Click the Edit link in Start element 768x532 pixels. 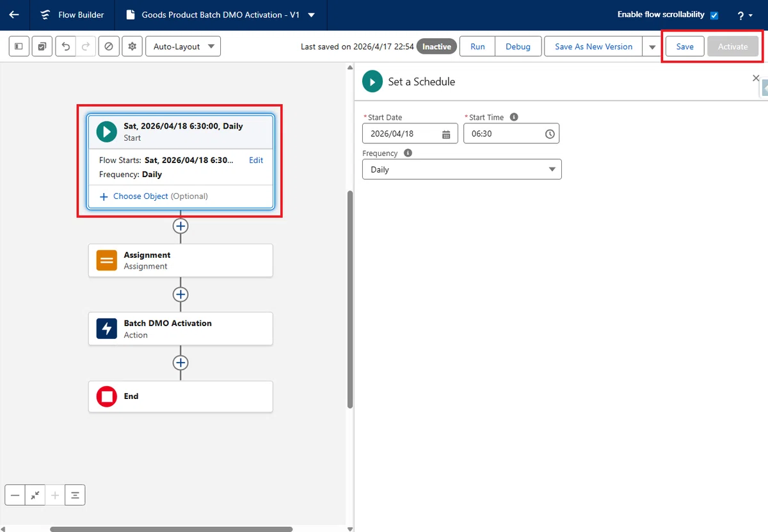(256, 160)
